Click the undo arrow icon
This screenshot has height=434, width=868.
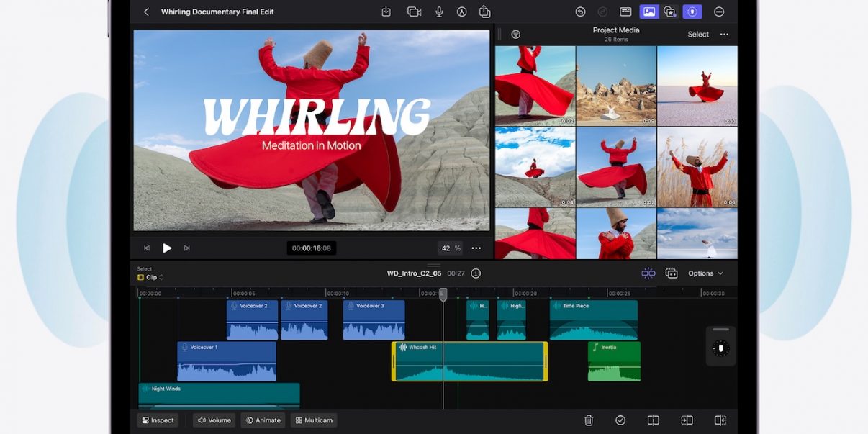click(580, 12)
